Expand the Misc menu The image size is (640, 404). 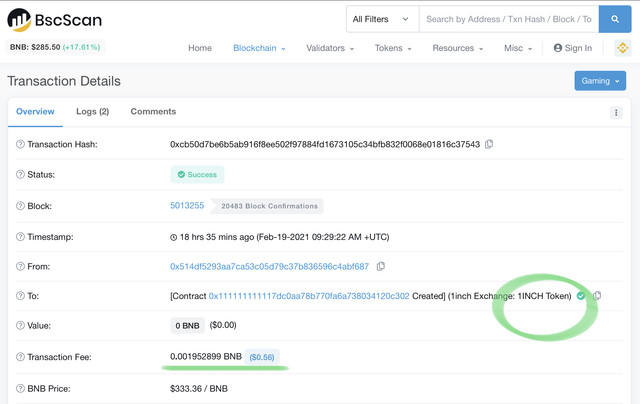click(518, 48)
